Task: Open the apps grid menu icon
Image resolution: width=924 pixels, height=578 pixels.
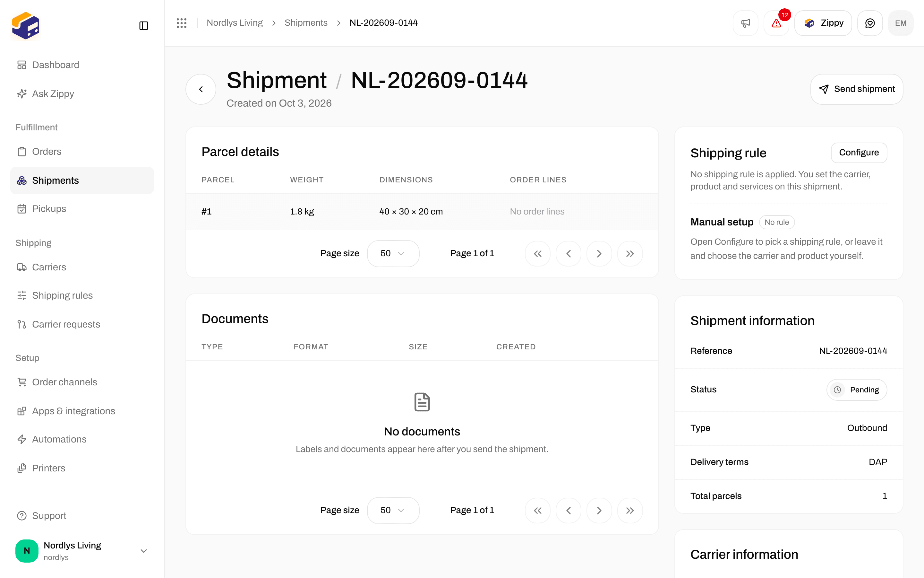Action: (182, 23)
